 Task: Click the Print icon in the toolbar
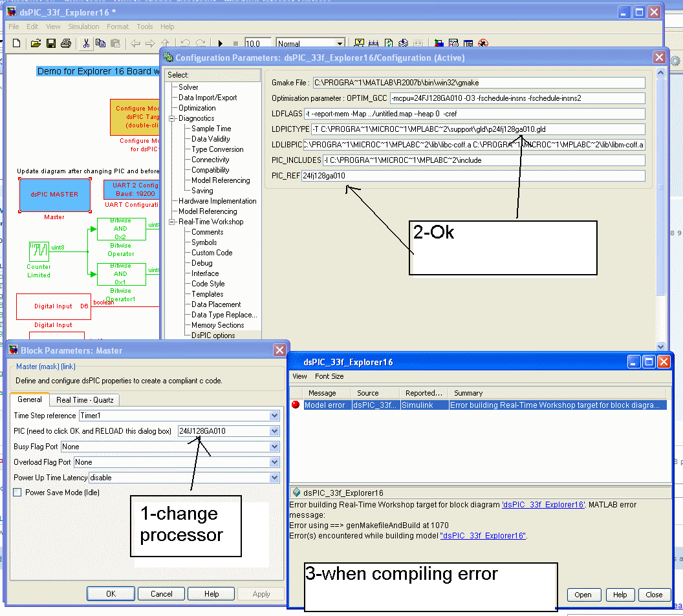coord(66,43)
